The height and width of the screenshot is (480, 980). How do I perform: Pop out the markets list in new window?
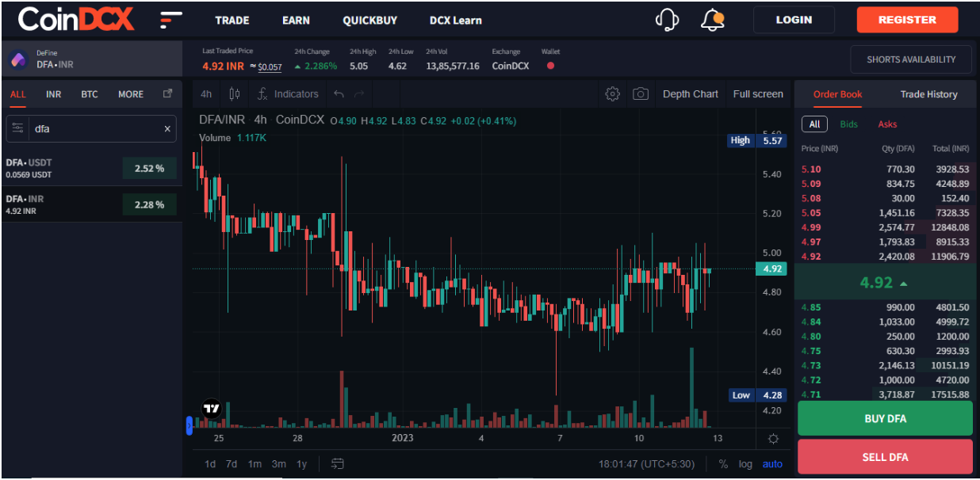coord(167,93)
